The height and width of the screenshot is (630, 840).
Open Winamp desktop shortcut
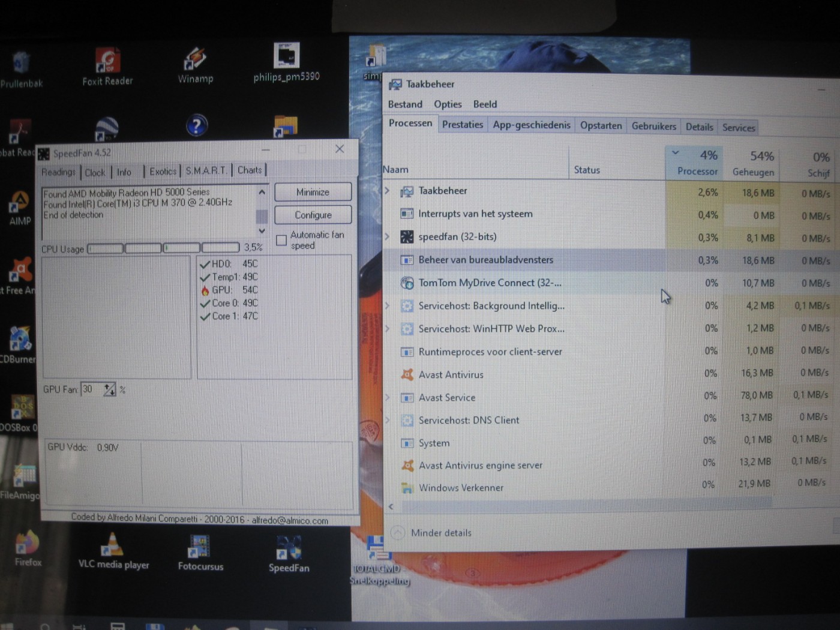tap(195, 65)
